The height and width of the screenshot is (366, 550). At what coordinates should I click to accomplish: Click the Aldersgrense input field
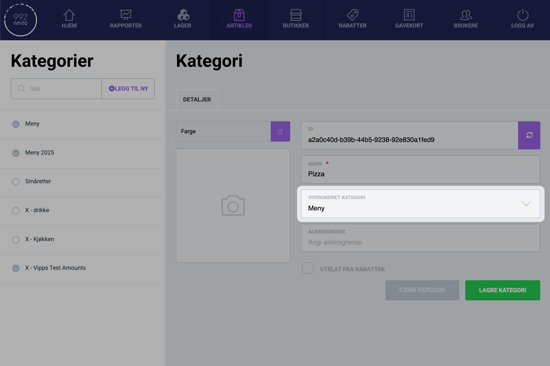click(420, 238)
